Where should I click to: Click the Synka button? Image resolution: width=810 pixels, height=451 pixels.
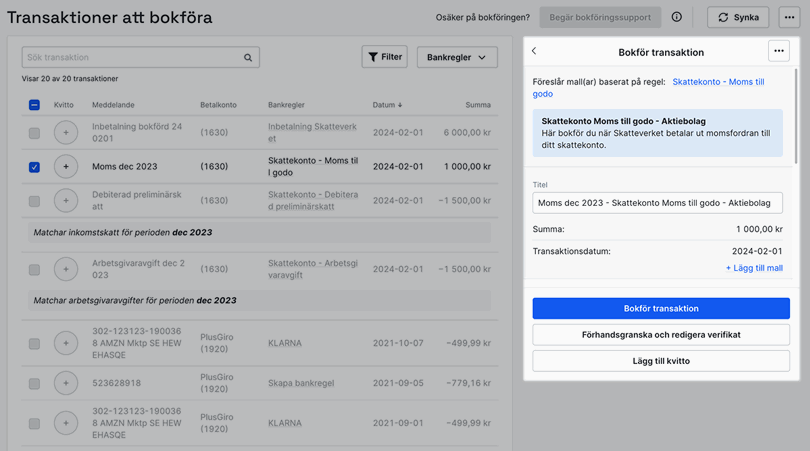pyautogui.click(x=738, y=17)
